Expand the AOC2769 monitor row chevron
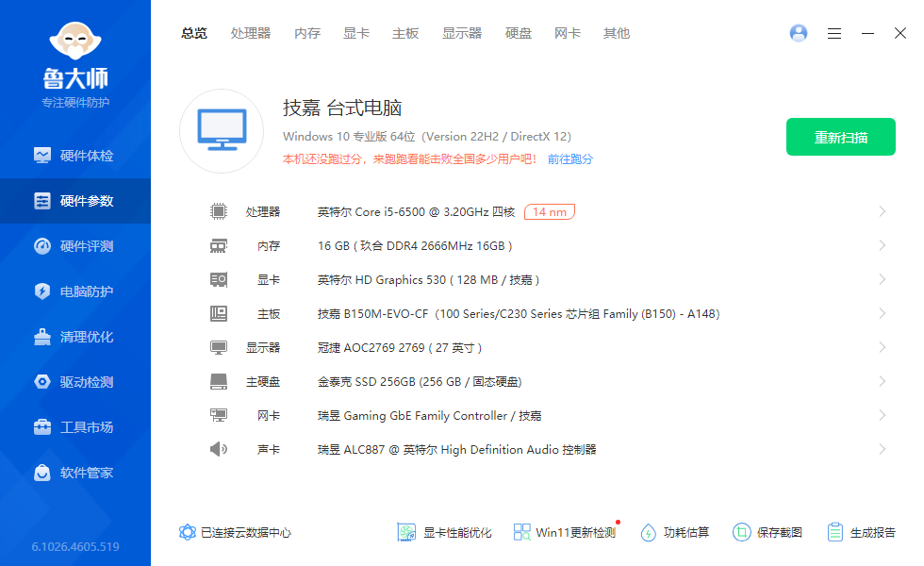The image size is (924, 566). tap(883, 347)
